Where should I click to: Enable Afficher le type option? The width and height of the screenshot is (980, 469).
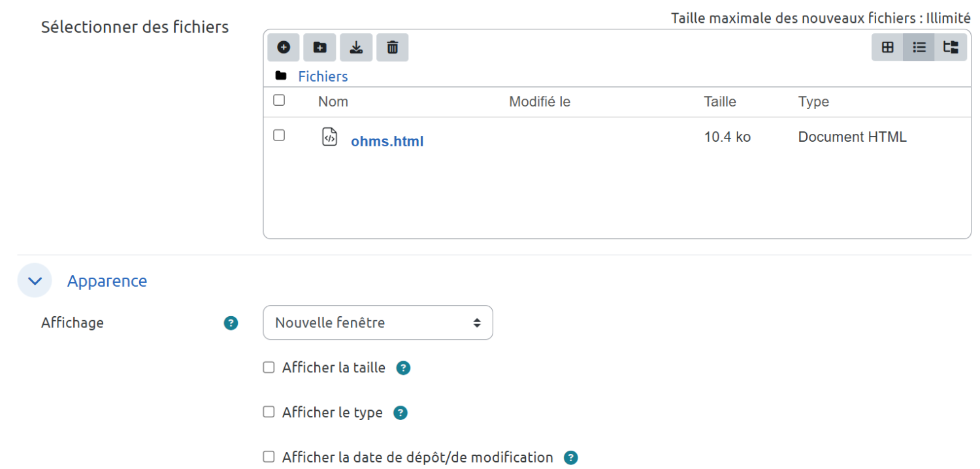269,412
